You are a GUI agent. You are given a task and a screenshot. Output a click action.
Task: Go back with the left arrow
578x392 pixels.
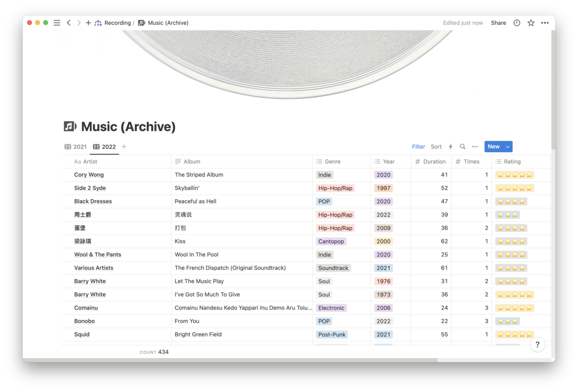pos(69,23)
